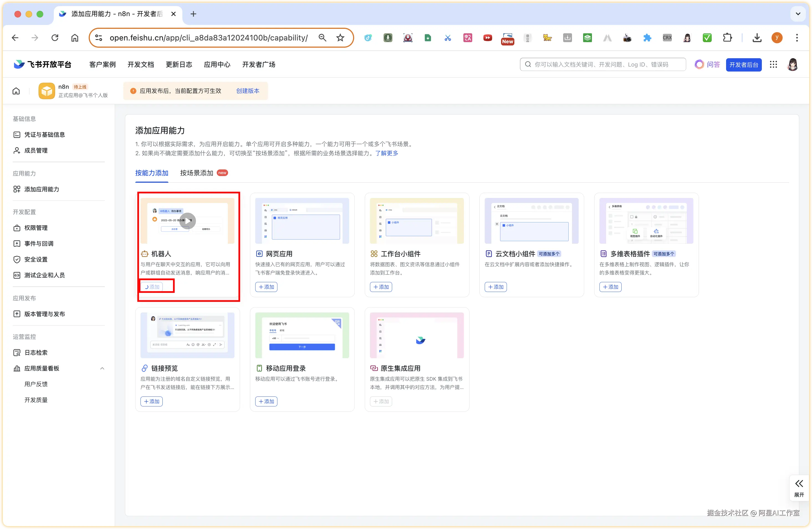
Task: Click the 了解更多 link
Action: 387,153
